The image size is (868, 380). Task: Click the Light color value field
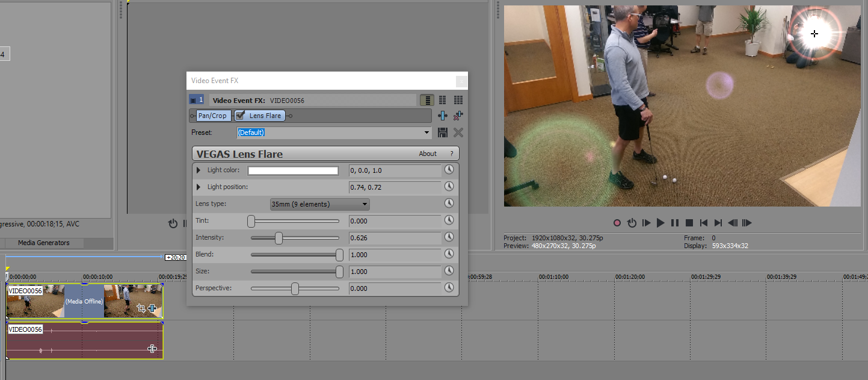point(395,170)
